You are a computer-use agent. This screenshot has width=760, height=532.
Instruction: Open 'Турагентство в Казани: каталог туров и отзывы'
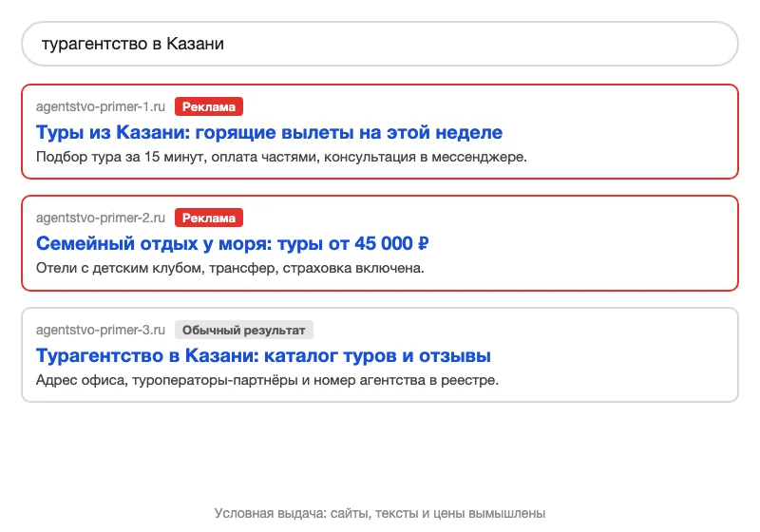[x=263, y=355]
